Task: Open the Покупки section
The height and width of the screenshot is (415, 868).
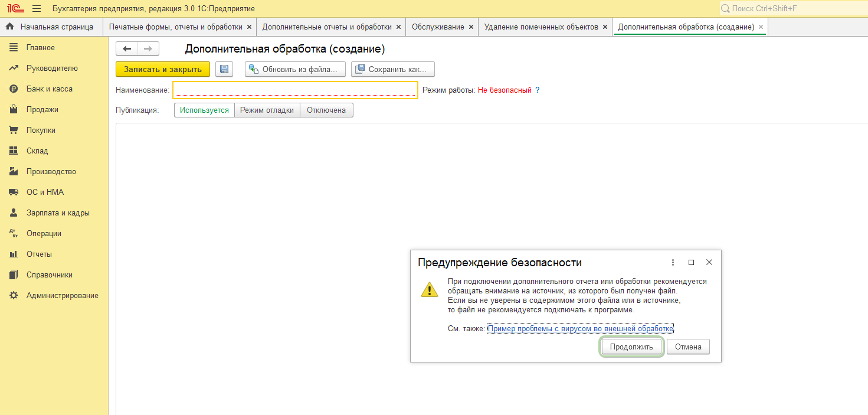Action: coord(41,130)
